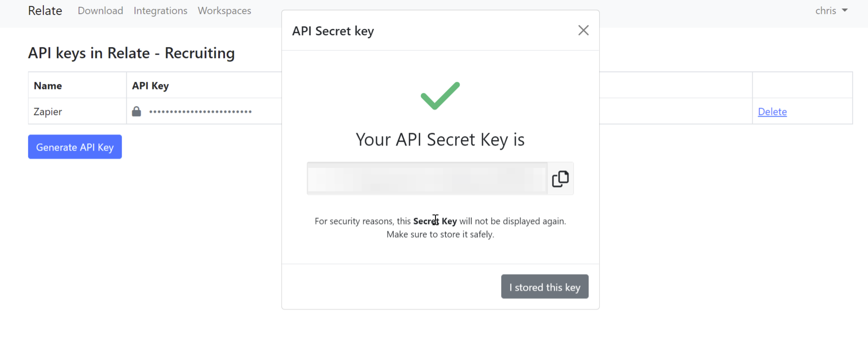Click the copy icon beside the secret key

pos(561,179)
